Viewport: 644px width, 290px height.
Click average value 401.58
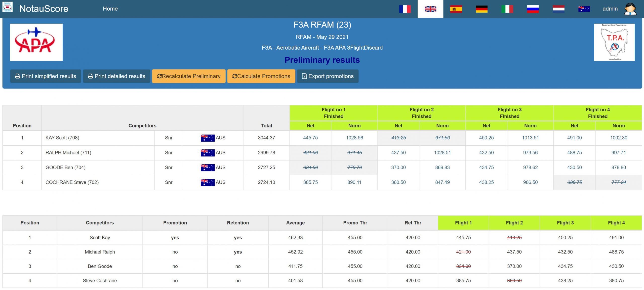pos(295,281)
